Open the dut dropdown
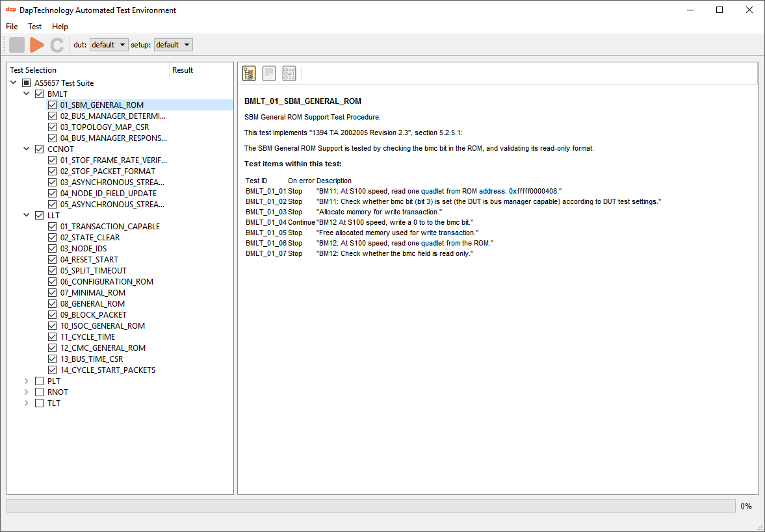The image size is (765, 532). point(109,45)
